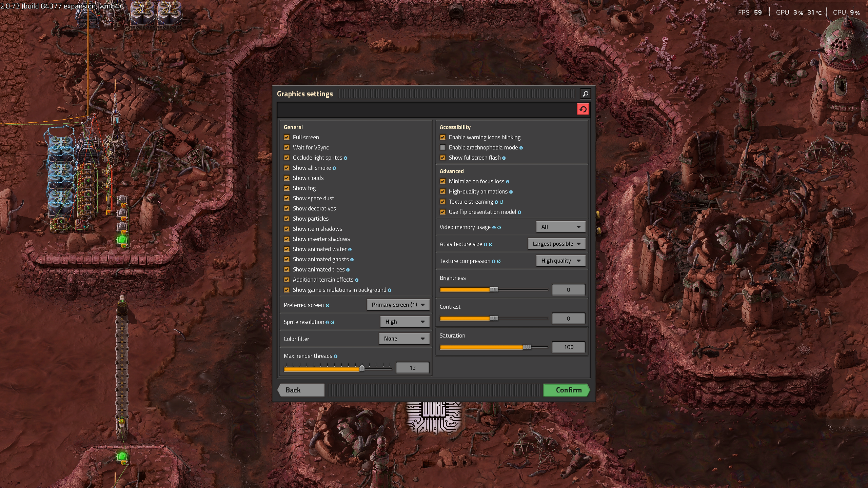
Task: Expand the Texture compression dropdown
Action: (561, 261)
